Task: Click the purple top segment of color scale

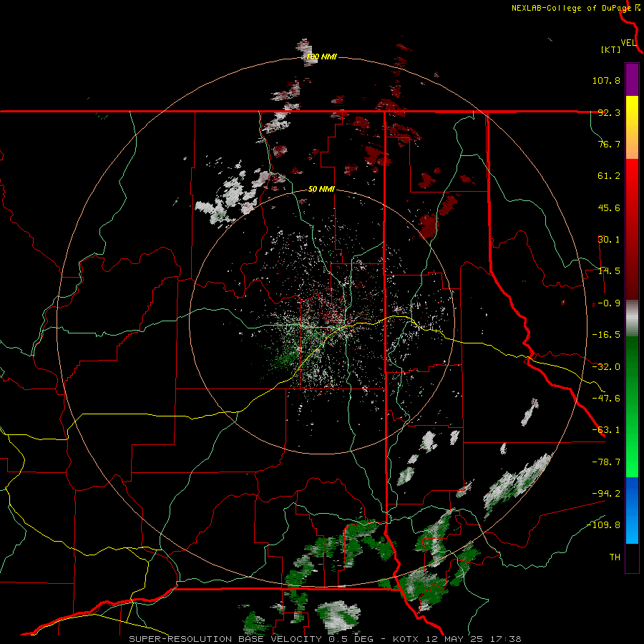Action: point(632,79)
